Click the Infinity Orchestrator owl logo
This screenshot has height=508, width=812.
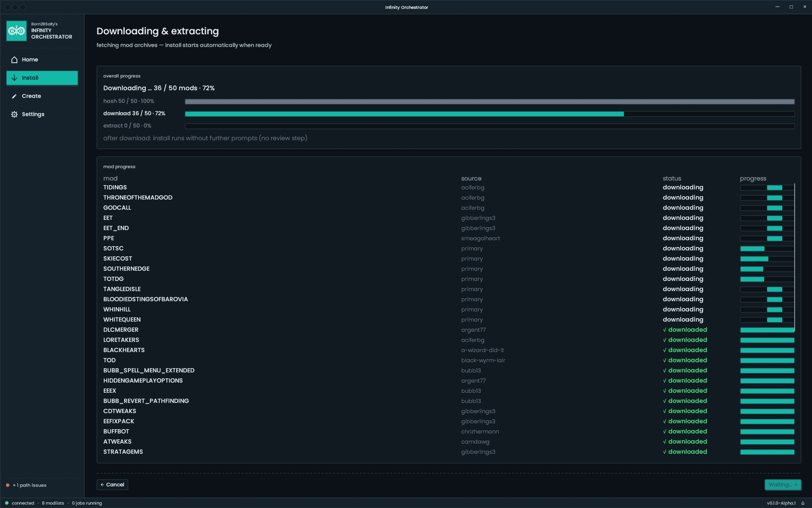click(17, 31)
